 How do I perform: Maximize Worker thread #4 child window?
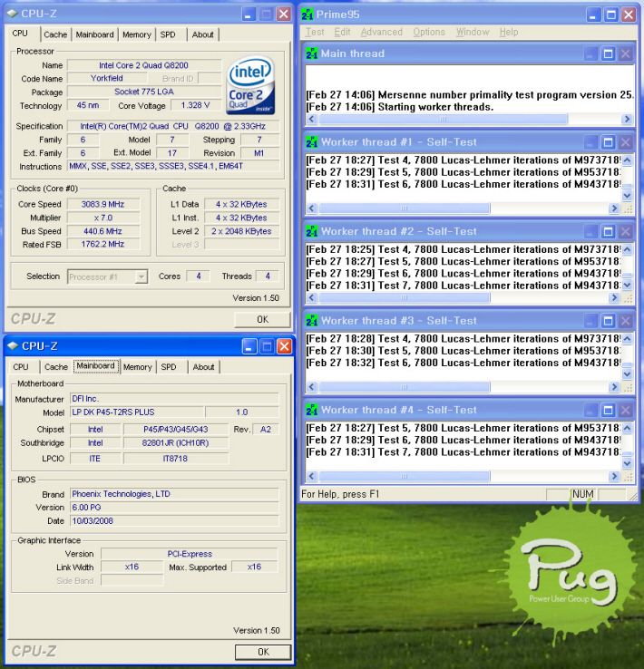(608, 410)
